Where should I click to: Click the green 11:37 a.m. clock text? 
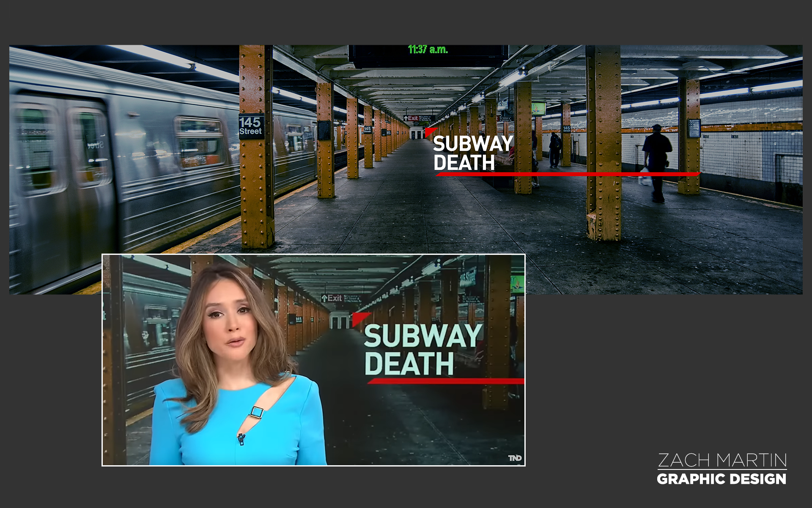point(428,50)
